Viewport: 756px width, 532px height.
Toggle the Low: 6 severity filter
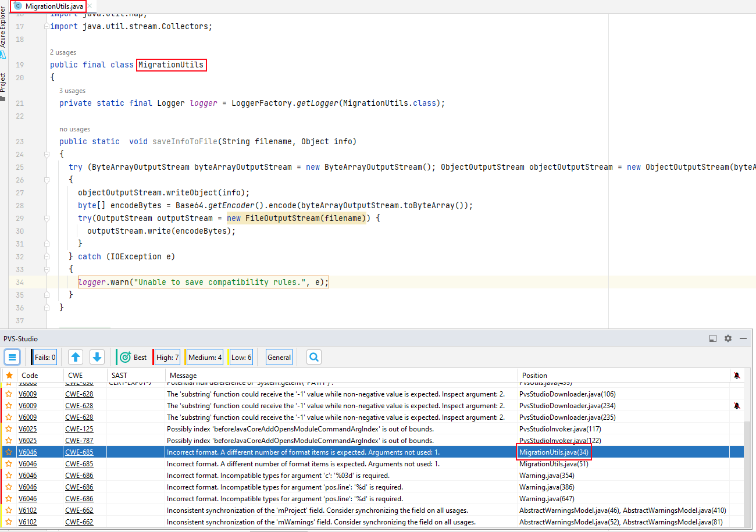pyautogui.click(x=241, y=357)
